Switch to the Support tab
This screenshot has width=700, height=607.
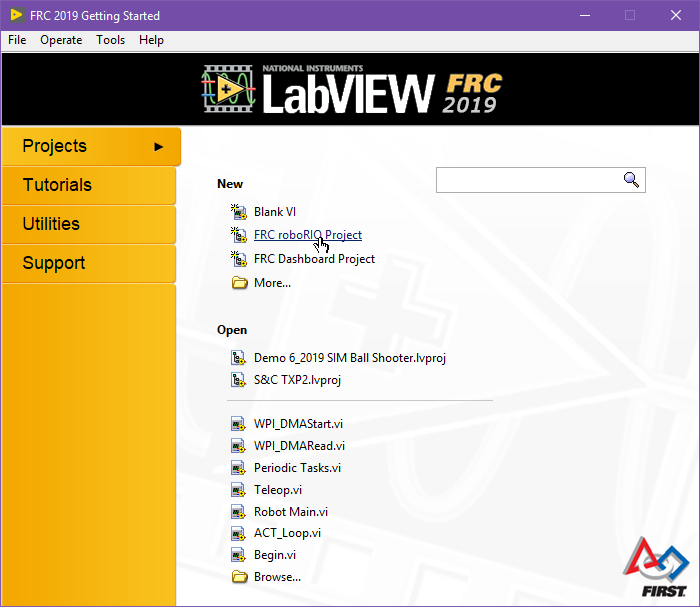(x=88, y=263)
